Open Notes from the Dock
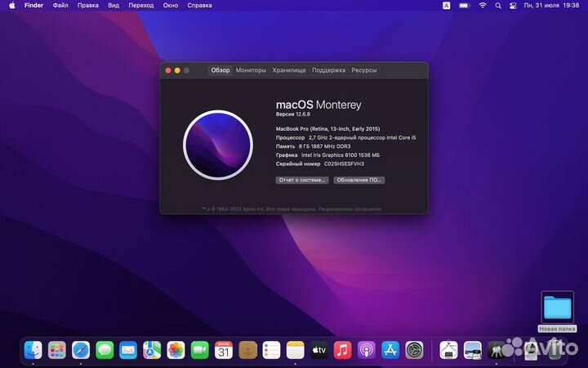Image resolution: width=588 pixels, height=368 pixels. click(x=295, y=350)
